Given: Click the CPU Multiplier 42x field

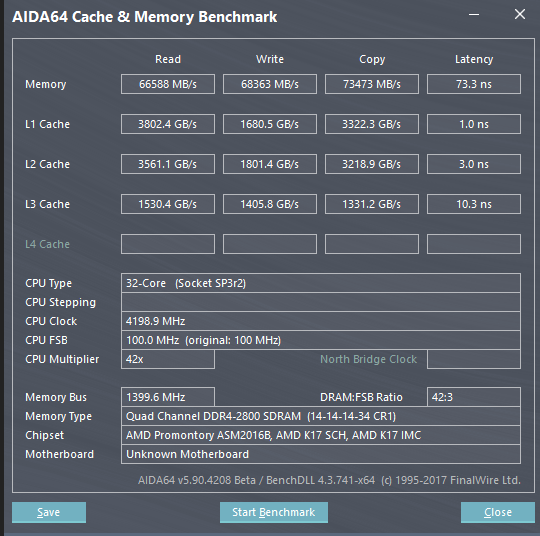Looking at the screenshot, I should pyautogui.click(x=168, y=359).
